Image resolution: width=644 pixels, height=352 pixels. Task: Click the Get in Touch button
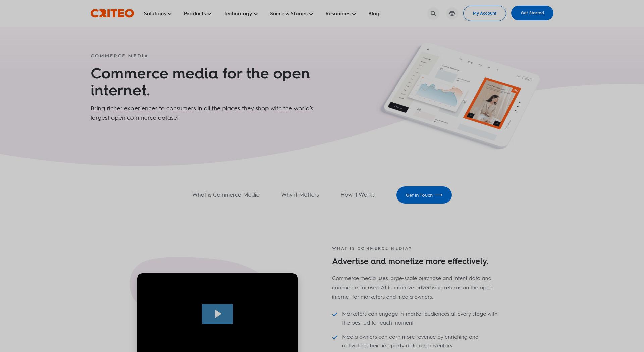coord(424,195)
